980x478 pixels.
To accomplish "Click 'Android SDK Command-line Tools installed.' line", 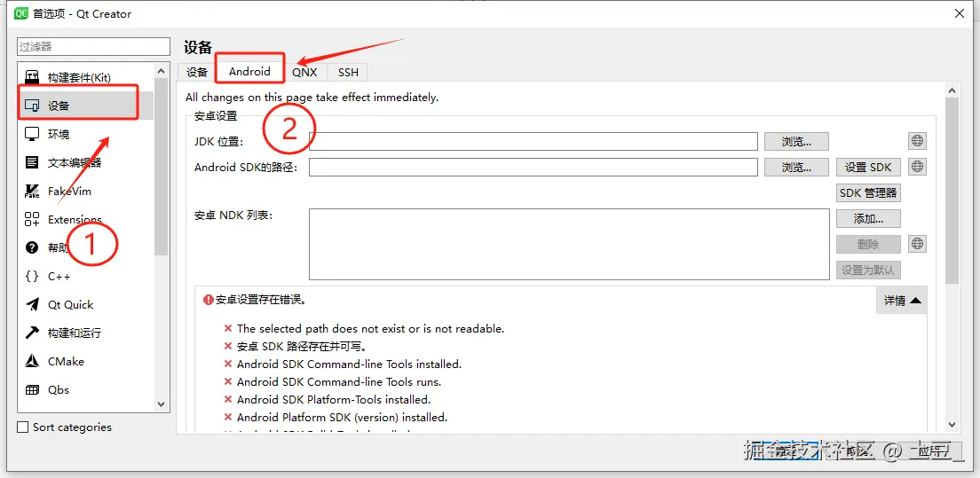I will point(349,364).
